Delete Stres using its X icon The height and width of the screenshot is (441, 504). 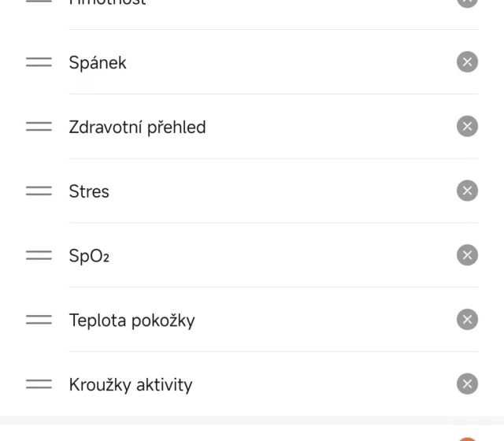pos(467,191)
